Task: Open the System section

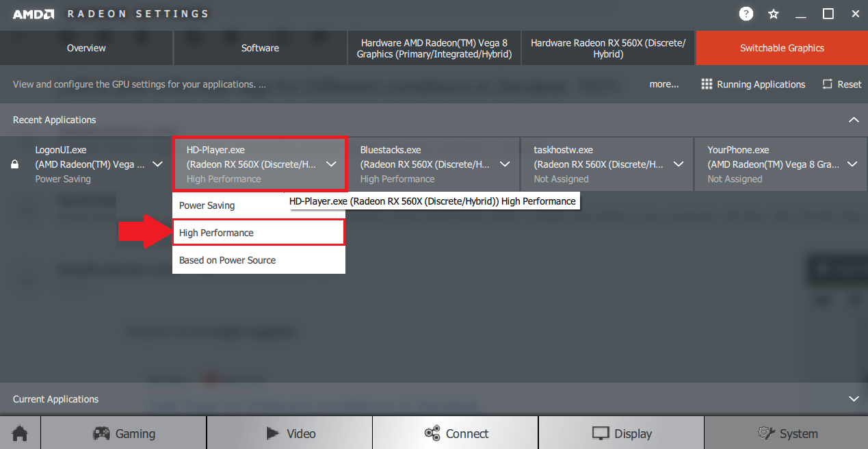Action: pyautogui.click(x=787, y=433)
